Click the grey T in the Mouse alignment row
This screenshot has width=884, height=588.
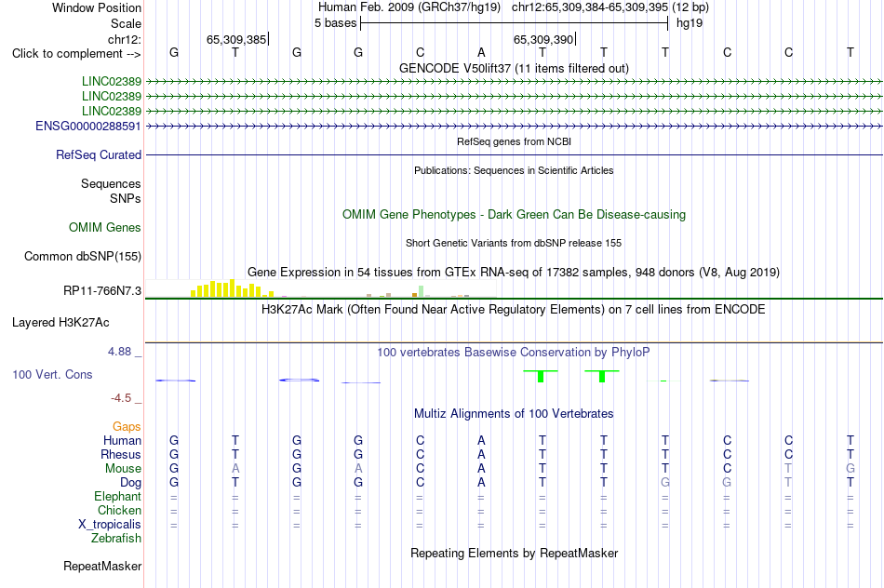788,469
